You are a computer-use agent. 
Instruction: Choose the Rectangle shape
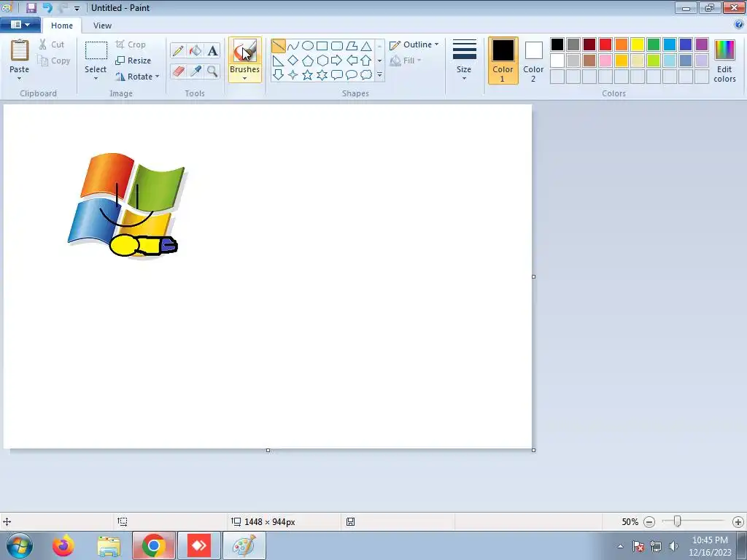tap(322, 46)
